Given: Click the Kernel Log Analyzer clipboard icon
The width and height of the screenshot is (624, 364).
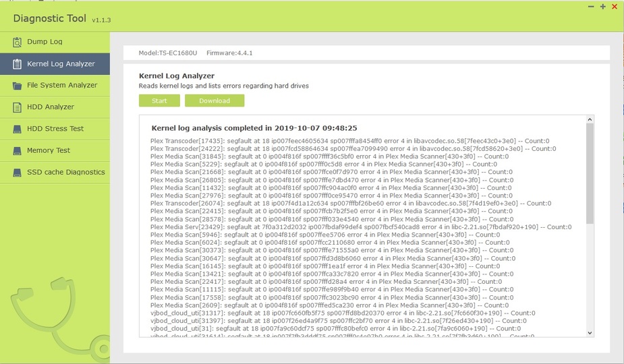Looking at the screenshot, I should [17, 63].
